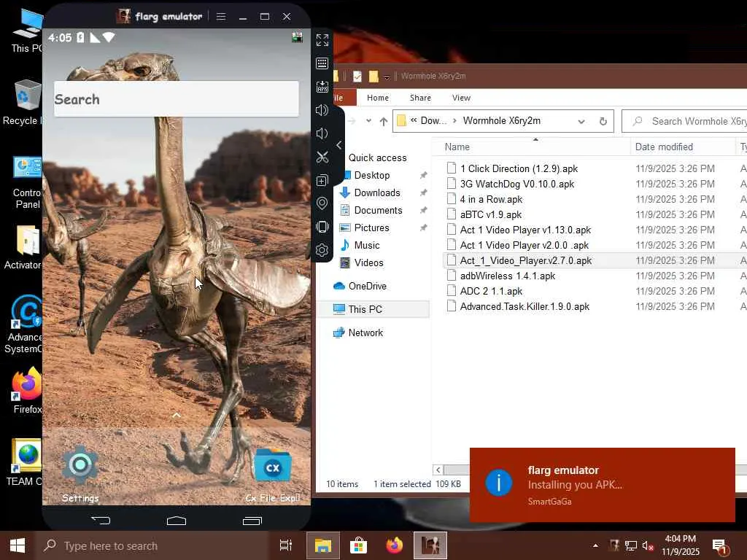
Task: Open multi-instance plus icon in emulator sidebar
Action: [x=322, y=181]
